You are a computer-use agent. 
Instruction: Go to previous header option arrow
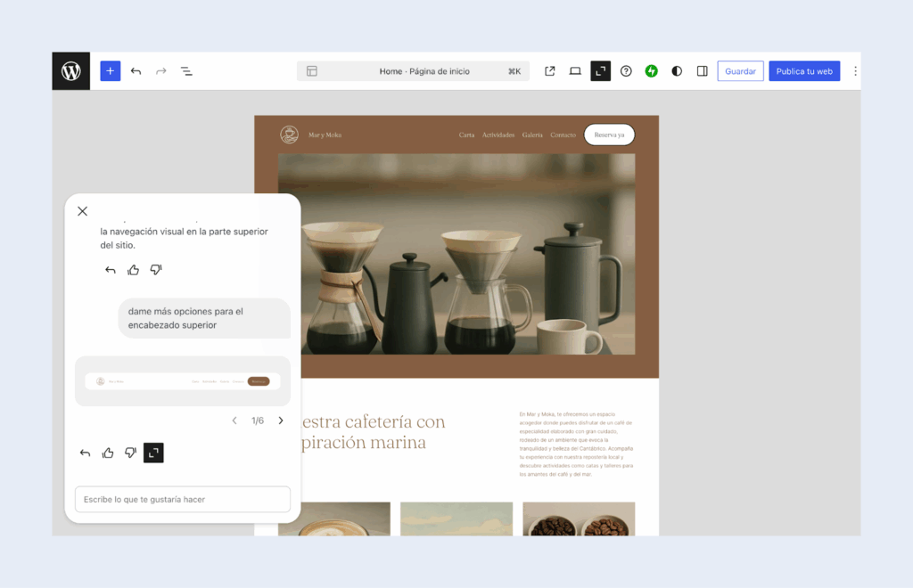(234, 421)
